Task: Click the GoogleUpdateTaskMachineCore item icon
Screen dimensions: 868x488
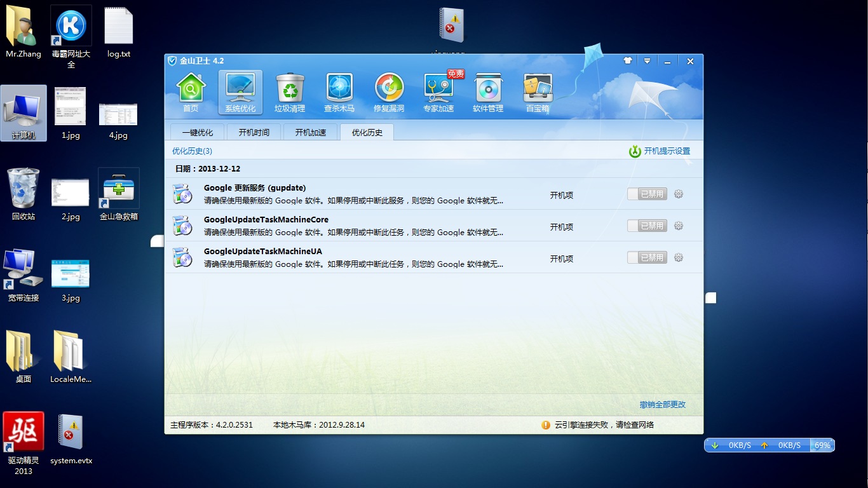Action: pyautogui.click(x=182, y=226)
